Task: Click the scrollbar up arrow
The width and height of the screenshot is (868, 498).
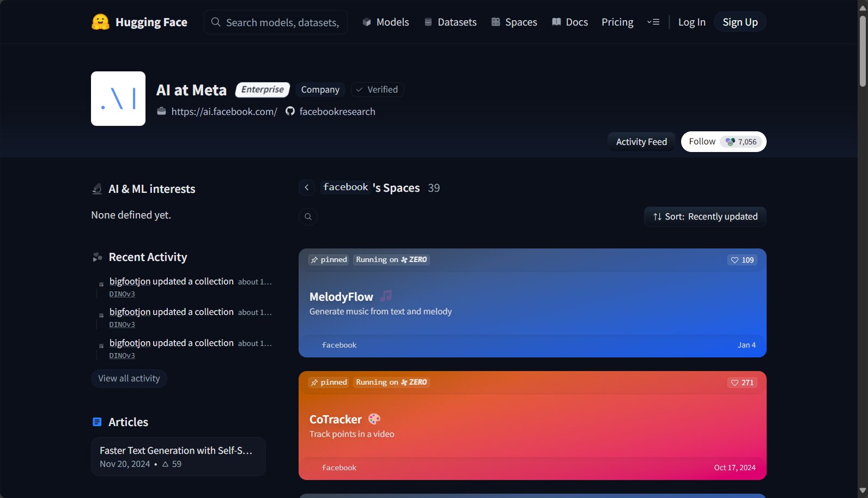Action: click(863, 7)
